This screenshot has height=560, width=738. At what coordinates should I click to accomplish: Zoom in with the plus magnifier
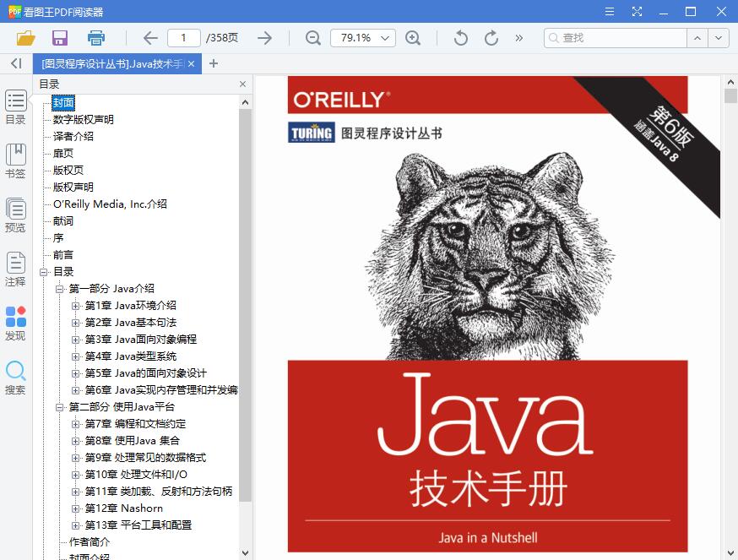[413, 38]
